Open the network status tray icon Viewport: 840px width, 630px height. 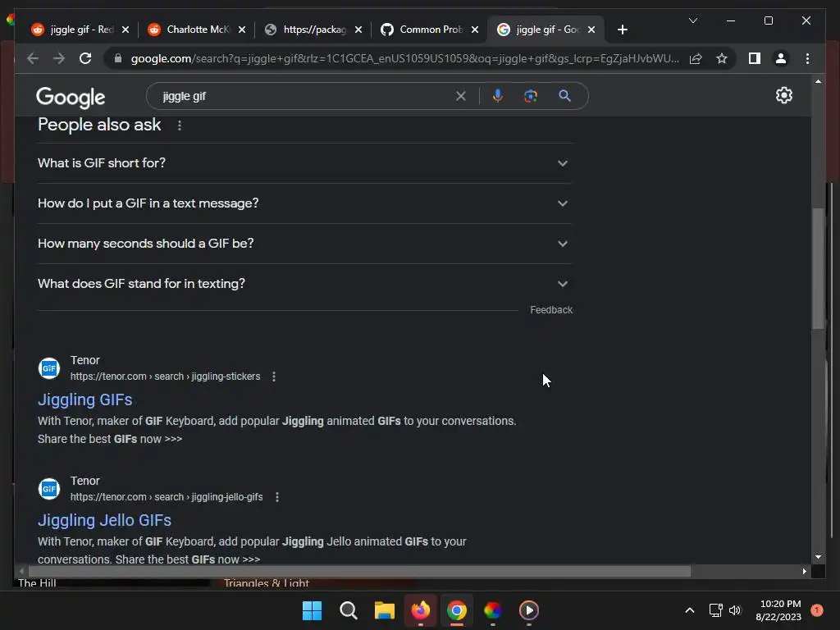click(x=715, y=610)
